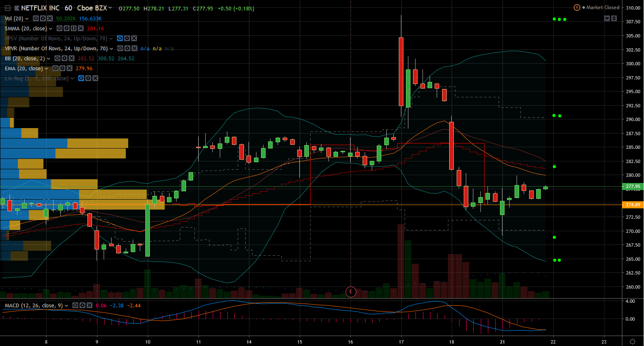Open chart settings gear at bottom right
644x346 pixels.
coord(632,342)
